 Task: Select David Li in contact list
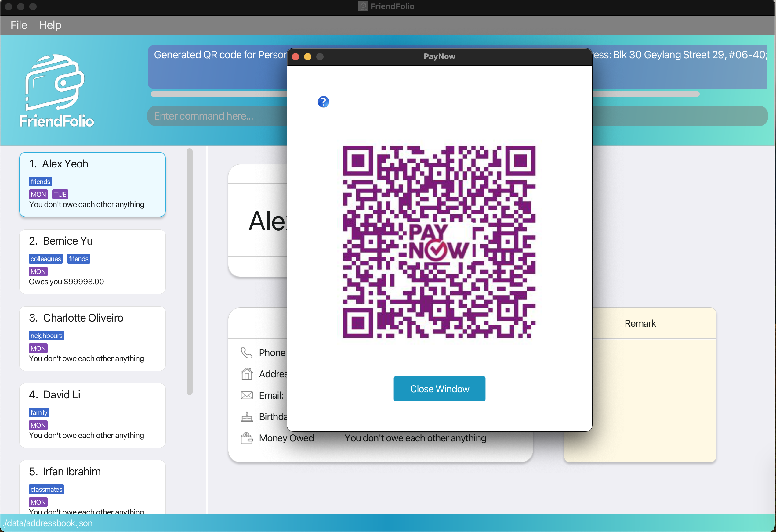[x=92, y=415]
